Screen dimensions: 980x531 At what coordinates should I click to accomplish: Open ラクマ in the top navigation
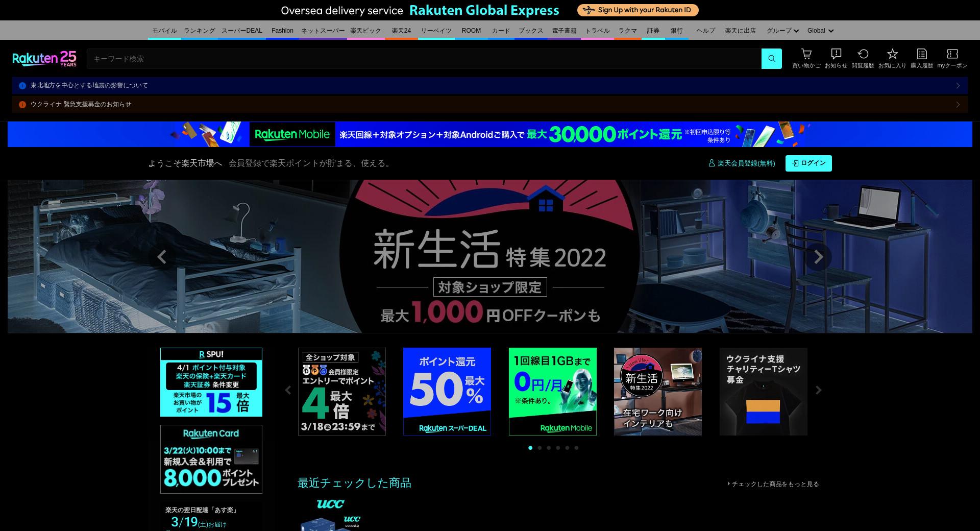pos(628,31)
